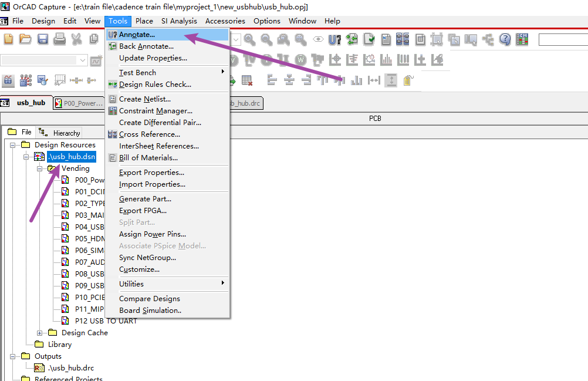The image size is (588, 381).
Task: Select Create Netlist... menu entry
Action: [x=168, y=99]
